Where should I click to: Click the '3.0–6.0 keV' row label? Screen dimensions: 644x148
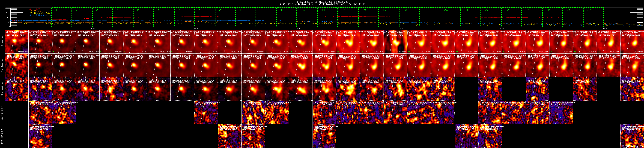(2, 42)
